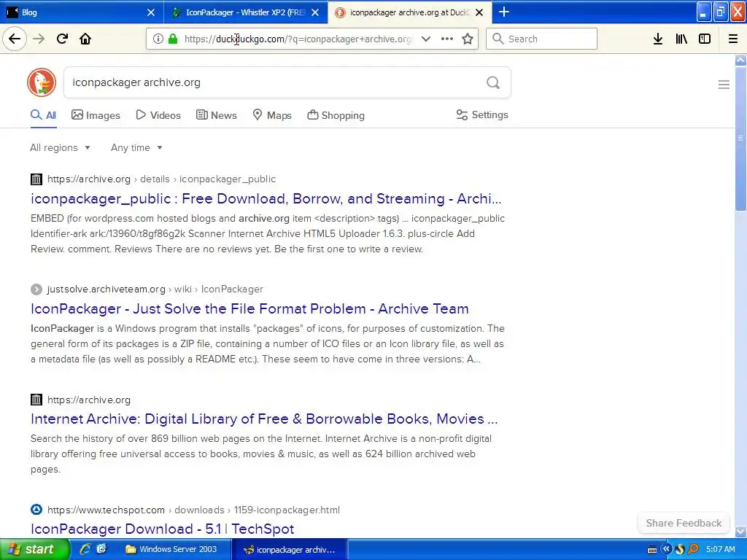Screen dimensions: 747x560
Task: Click archive.org details iconpackager_public URL
Action: [161, 179]
